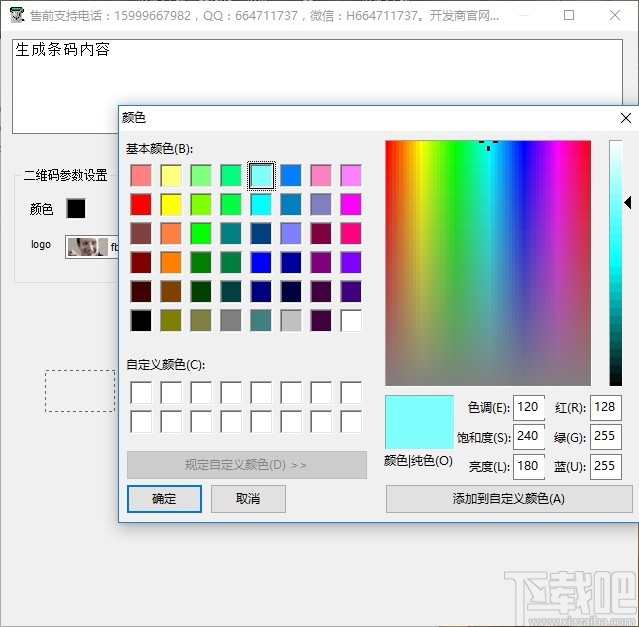Click the black 颜色 swatch in main window
The image size is (639, 627).
[x=76, y=209]
